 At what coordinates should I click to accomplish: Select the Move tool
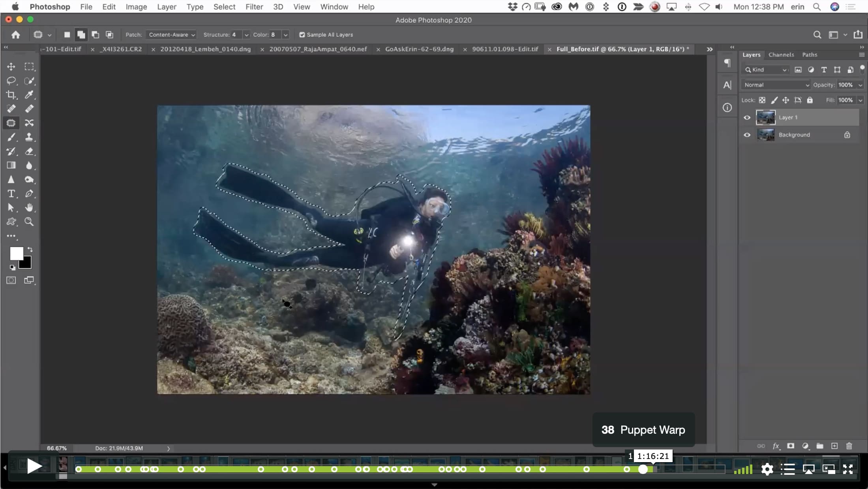click(11, 67)
